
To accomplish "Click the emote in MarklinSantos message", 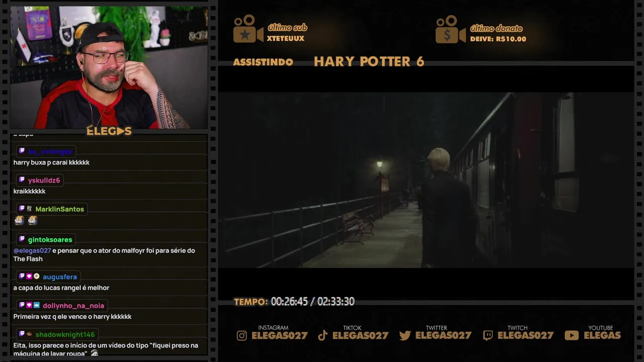I will (x=26, y=220).
